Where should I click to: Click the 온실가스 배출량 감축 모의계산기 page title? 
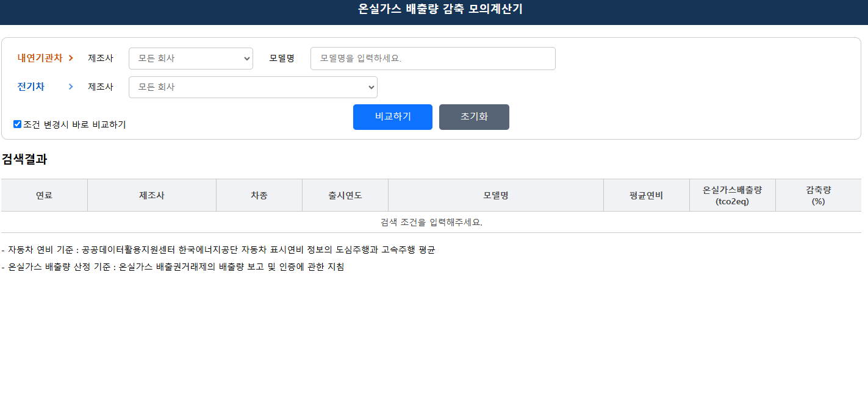pyautogui.click(x=440, y=9)
